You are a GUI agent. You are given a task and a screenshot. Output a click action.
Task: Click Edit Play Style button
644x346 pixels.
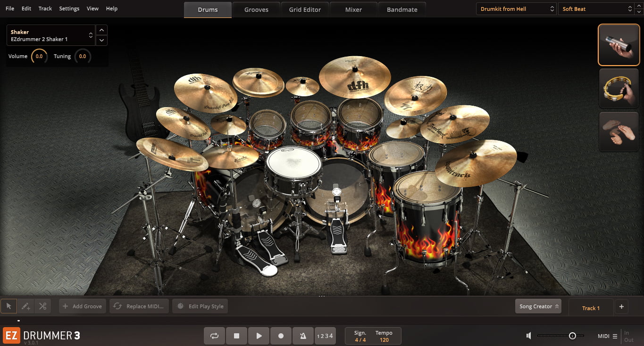click(200, 306)
